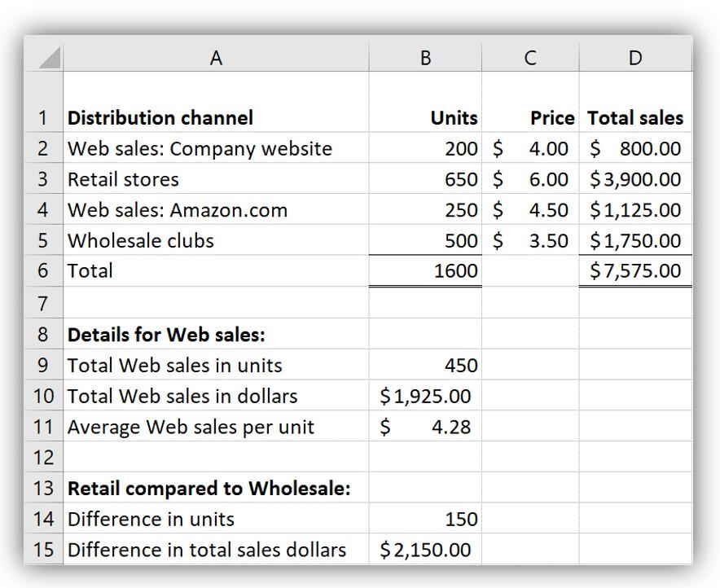720x588 pixels.
Task: Select row 6 header
Action: click(x=43, y=271)
